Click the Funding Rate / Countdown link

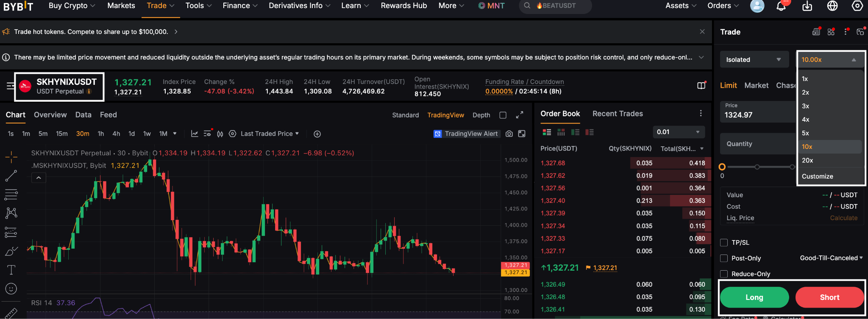[x=525, y=82]
